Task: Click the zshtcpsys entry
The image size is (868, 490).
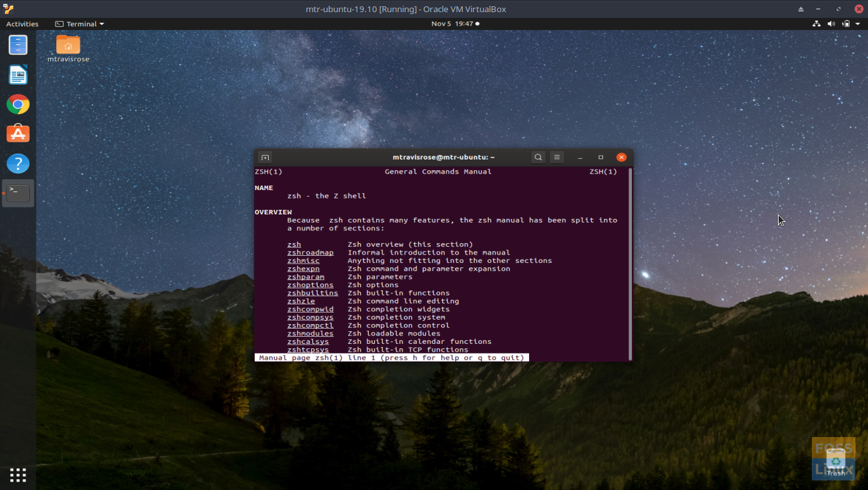Action: (308, 350)
